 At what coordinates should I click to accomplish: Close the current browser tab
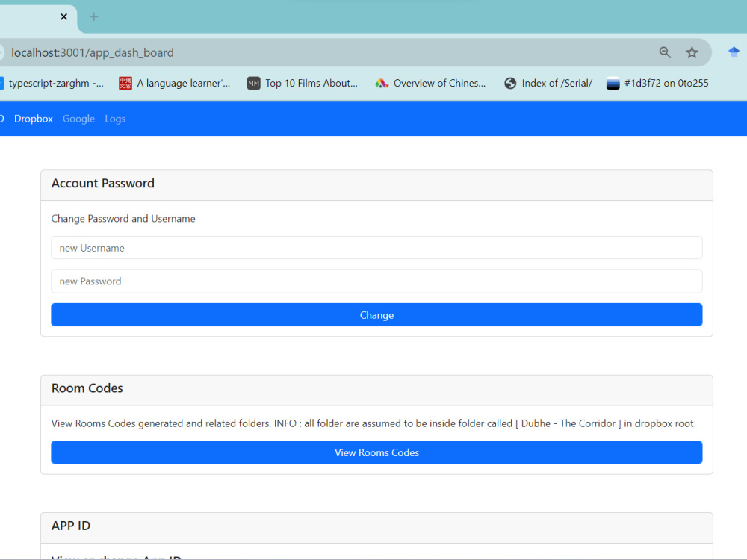[x=63, y=17]
